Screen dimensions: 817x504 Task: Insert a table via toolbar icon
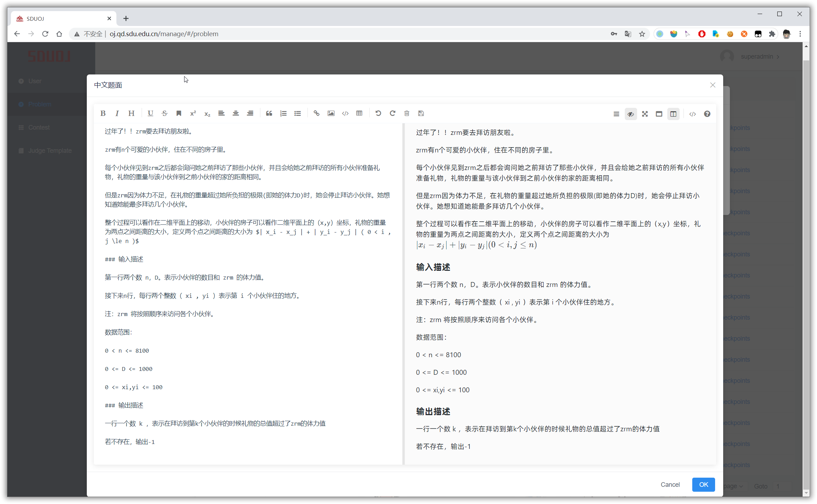tap(359, 113)
